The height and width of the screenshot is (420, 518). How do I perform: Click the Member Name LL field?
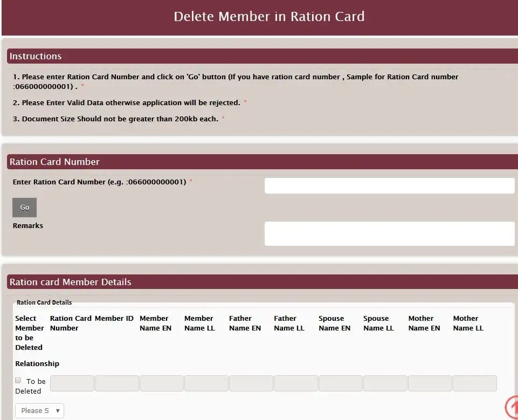coord(205,383)
